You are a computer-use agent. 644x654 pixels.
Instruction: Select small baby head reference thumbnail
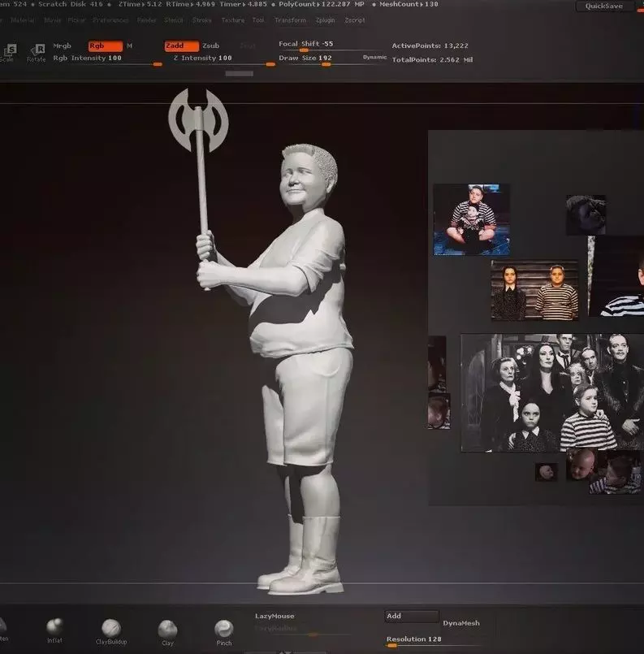(546, 472)
